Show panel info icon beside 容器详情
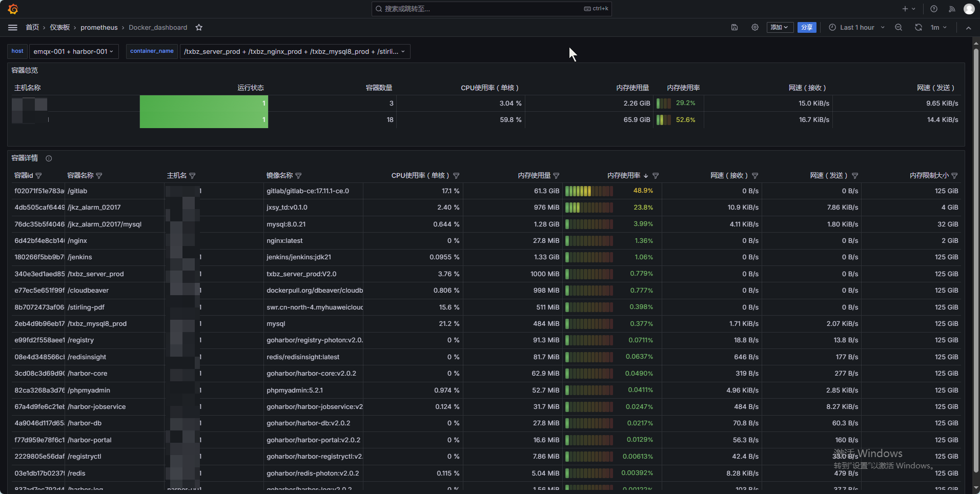This screenshot has height=494, width=980. [x=49, y=158]
